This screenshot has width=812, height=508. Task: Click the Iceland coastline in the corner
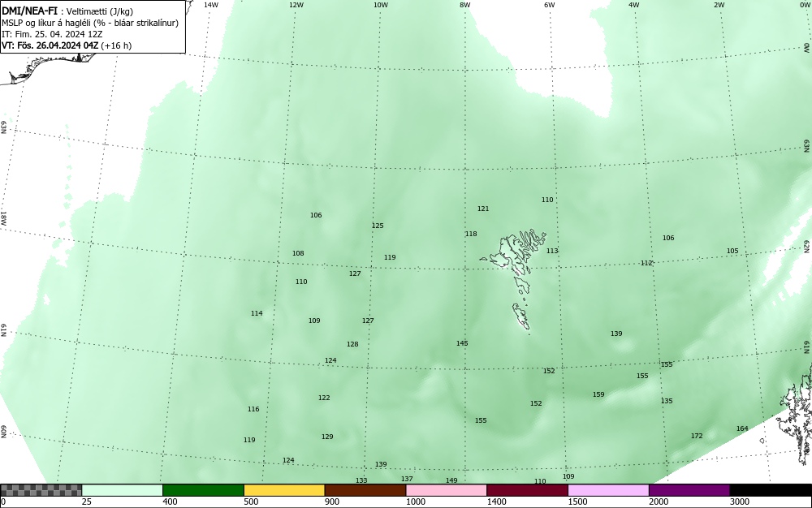(50, 67)
